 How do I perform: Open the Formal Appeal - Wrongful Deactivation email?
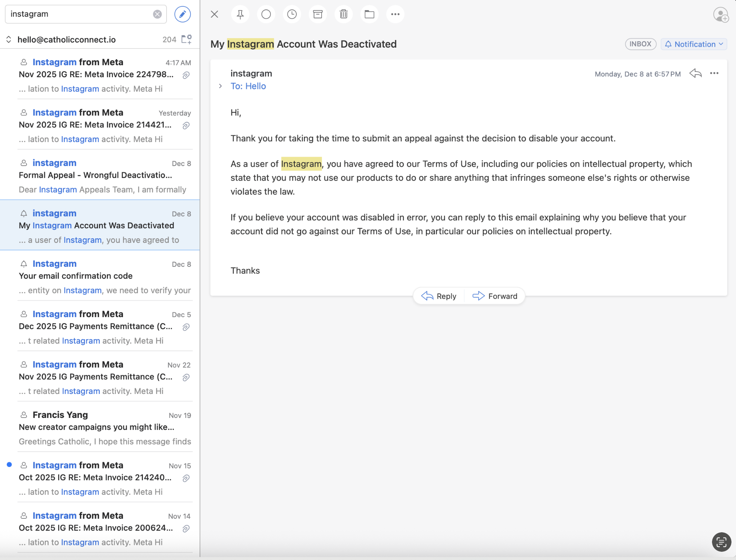point(105,175)
